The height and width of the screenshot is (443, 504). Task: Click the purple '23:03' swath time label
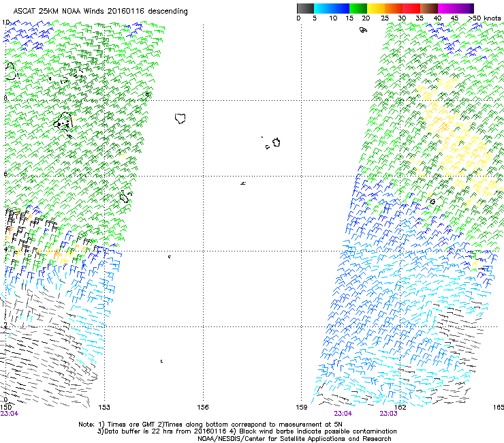coord(388,414)
